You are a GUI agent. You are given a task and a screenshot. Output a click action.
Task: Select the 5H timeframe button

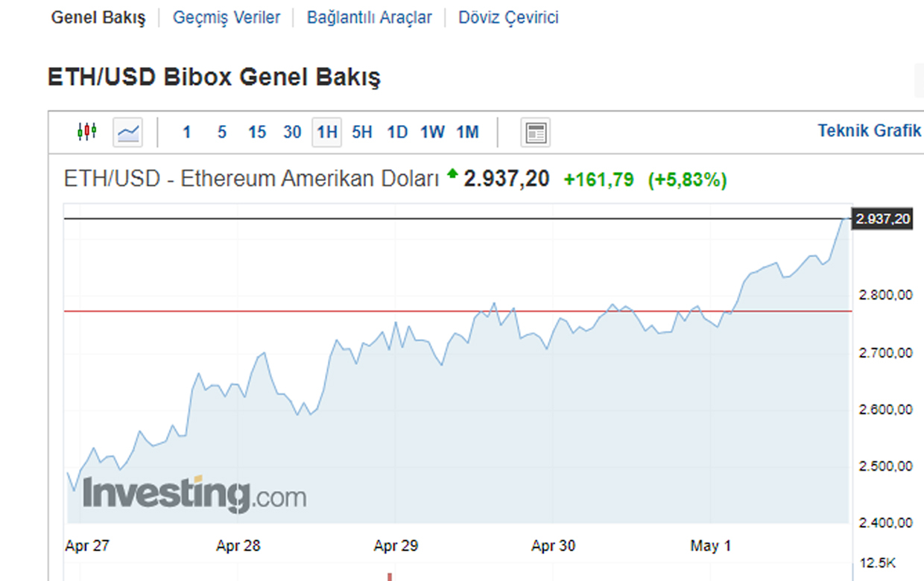point(361,133)
